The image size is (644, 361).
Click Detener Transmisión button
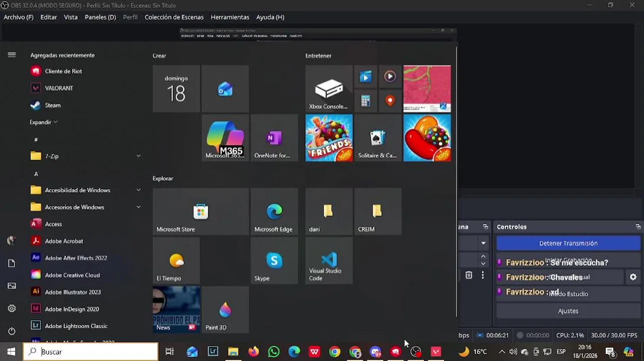click(x=568, y=243)
